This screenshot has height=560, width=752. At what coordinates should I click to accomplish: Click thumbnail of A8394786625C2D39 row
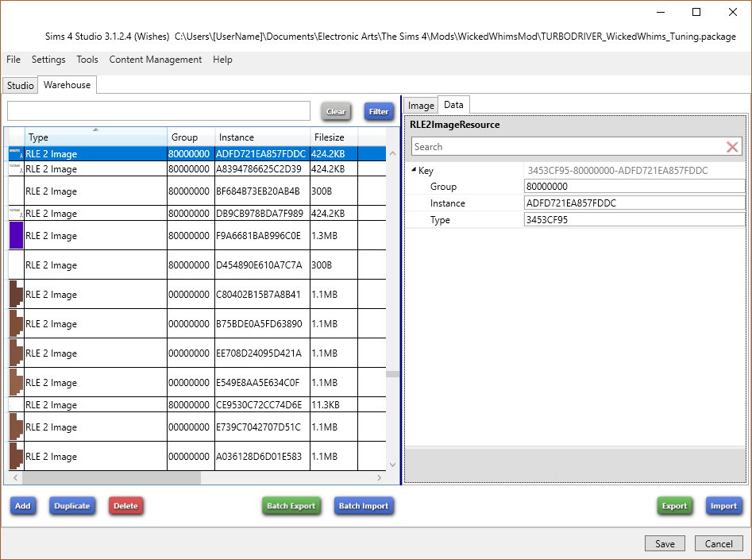pyautogui.click(x=17, y=168)
